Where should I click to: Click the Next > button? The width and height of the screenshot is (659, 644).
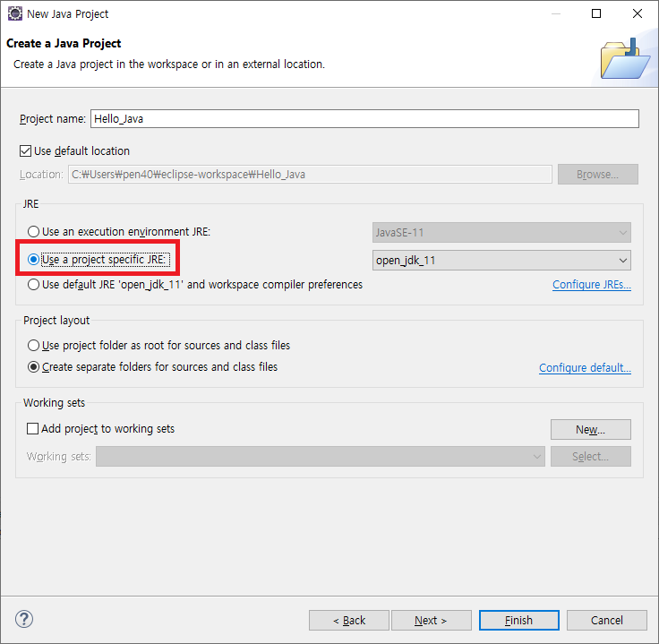tap(432, 621)
